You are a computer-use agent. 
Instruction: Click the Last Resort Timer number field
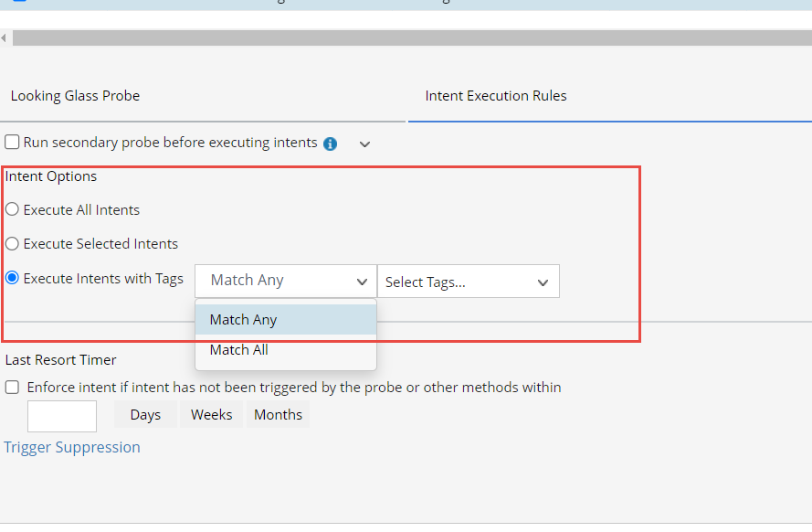[x=61, y=416]
